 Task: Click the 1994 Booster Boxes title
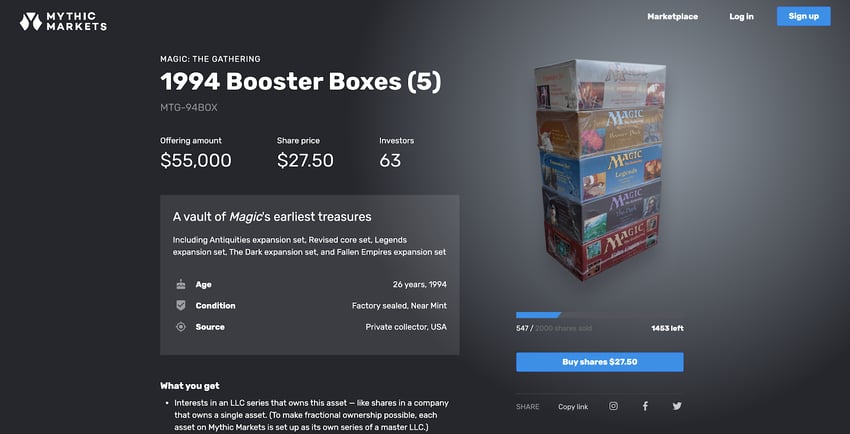pos(301,82)
